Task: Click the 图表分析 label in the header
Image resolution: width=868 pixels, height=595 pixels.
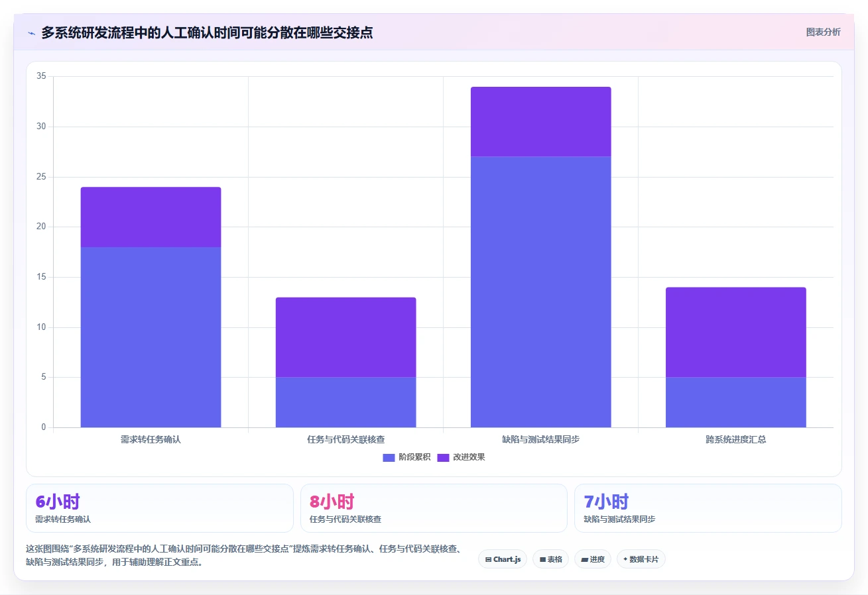Action: click(x=823, y=32)
